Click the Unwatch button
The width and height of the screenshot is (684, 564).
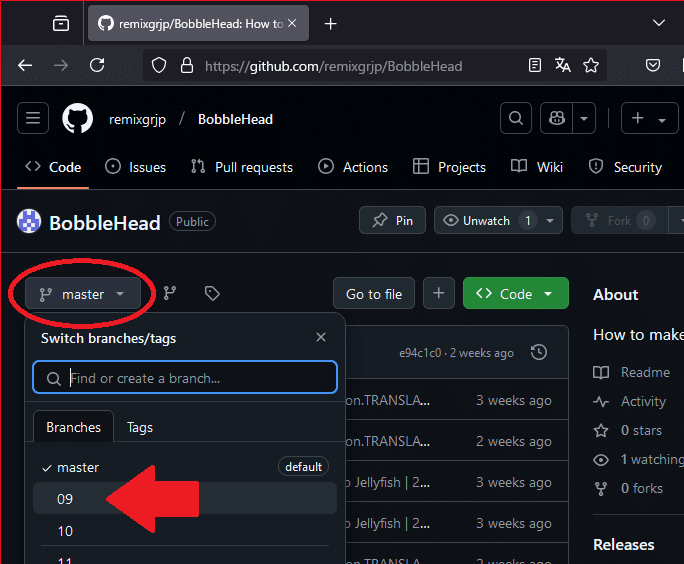point(486,220)
